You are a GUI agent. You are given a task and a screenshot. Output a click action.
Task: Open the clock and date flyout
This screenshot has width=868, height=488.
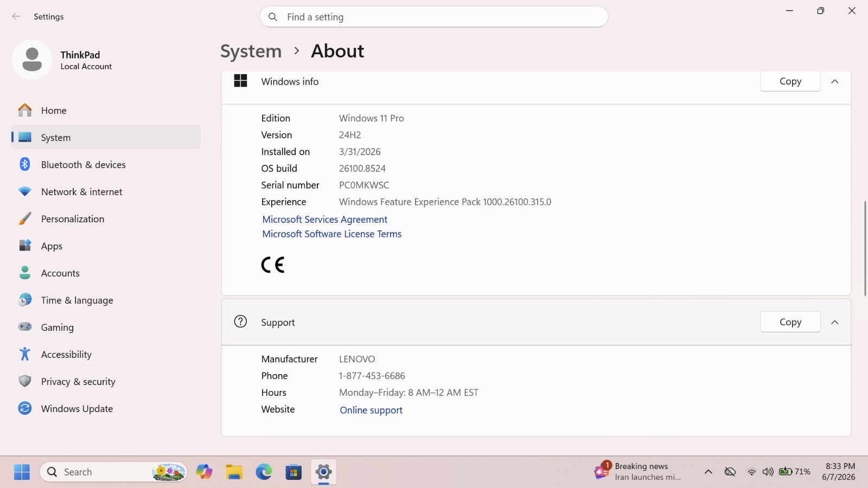pos(839,472)
